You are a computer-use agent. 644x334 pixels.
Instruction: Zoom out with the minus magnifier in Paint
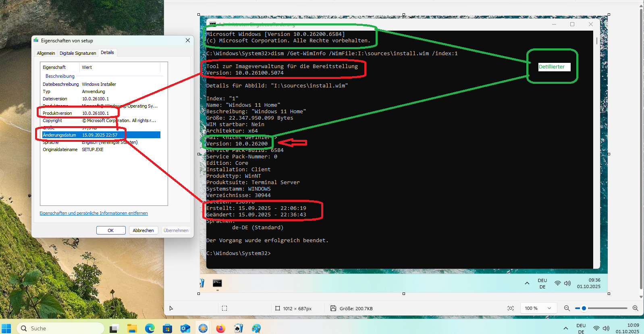coord(567,308)
